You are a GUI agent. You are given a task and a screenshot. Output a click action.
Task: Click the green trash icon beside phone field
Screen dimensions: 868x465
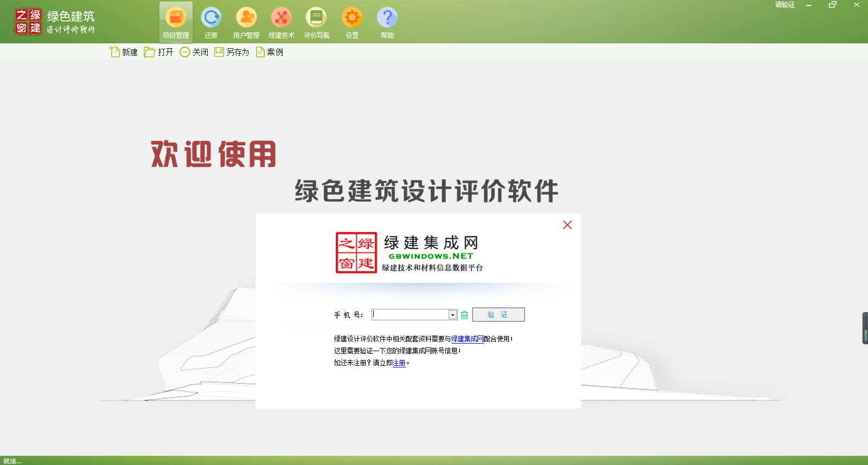click(464, 315)
